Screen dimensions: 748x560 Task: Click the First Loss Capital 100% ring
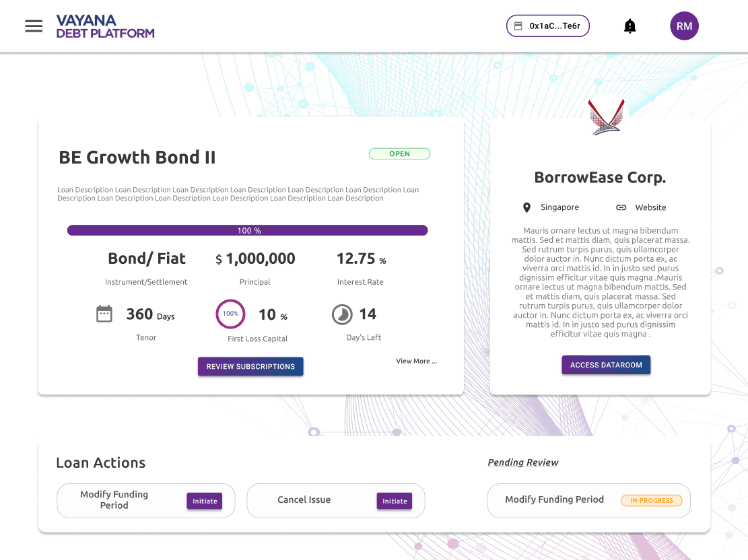230,314
